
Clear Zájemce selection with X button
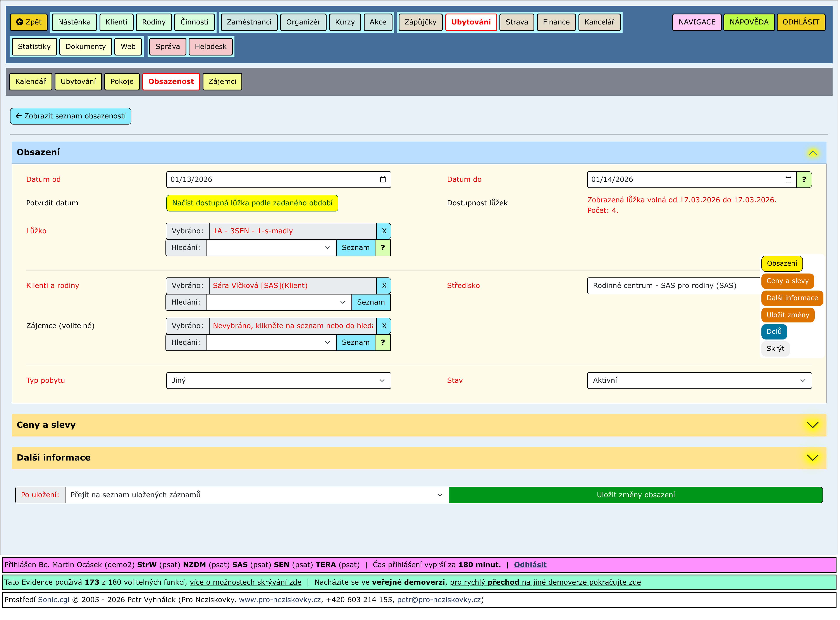(384, 326)
